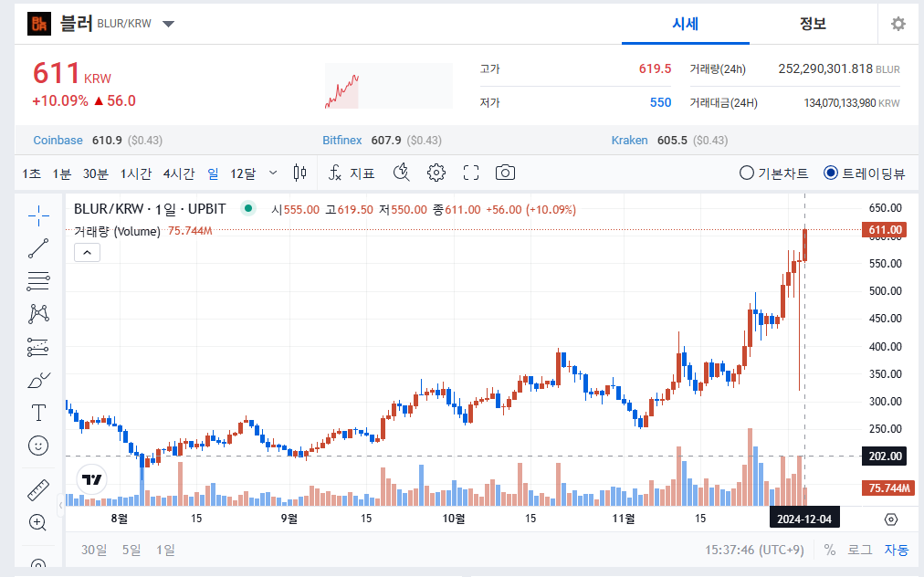Activate the zoom in tool
This screenshot has width=924, height=577.
coord(37,522)
